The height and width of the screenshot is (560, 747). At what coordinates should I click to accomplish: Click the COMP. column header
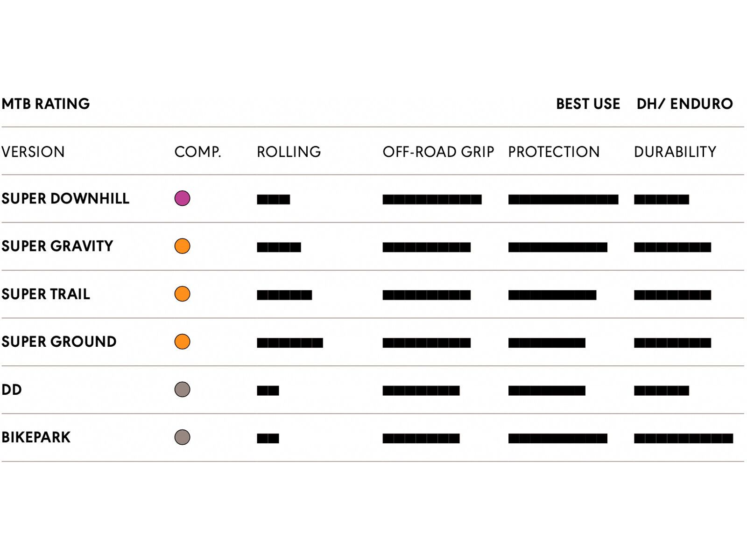(x=197, y=152)
